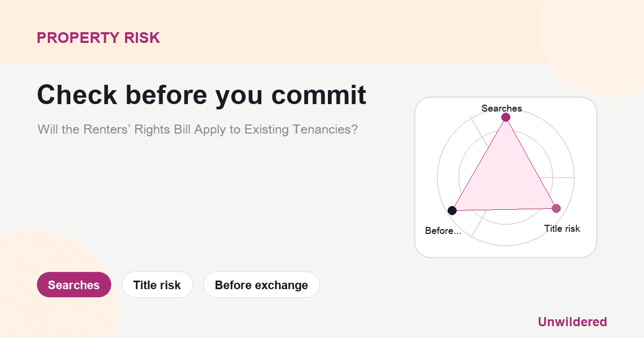
Task: Select the Searches pill tab
Action: click(x=74, y=285)
